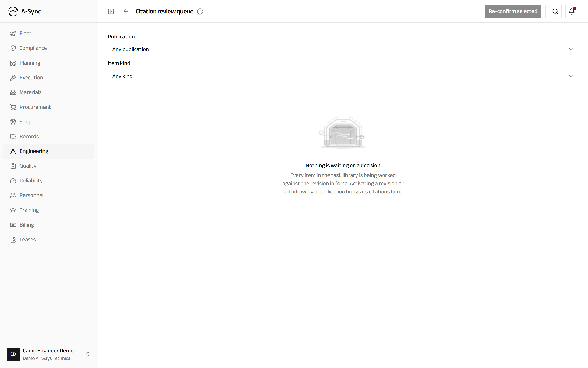Click the Materials boxes icon
This screenshot has width=588, height=368.
point(13,92)
